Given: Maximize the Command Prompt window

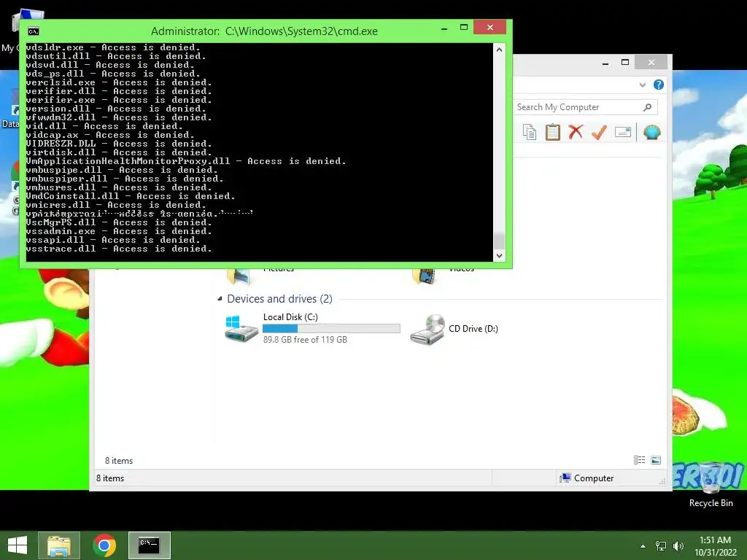Looking at the screenshot, I should pos(463,28).
